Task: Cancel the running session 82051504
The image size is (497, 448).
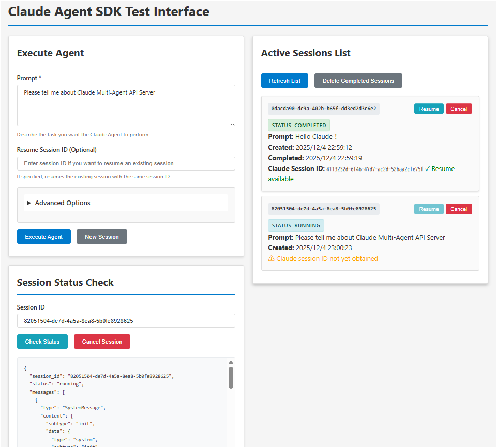Action: click(458, 209)
